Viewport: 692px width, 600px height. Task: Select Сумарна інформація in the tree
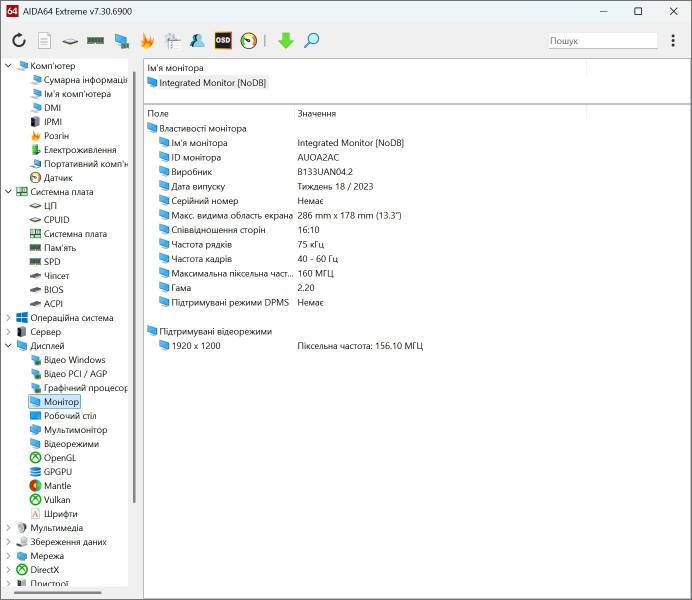pos(79,80)
